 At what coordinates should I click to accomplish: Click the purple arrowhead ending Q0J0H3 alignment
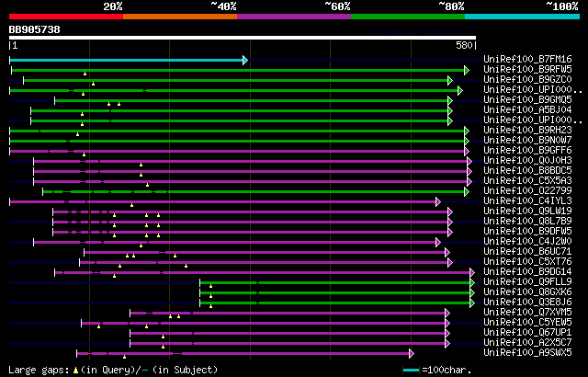[469, 161]
